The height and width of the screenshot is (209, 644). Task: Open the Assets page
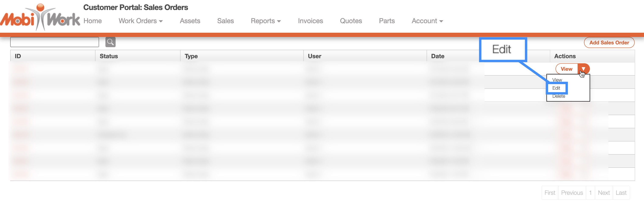tap(190, 21)
